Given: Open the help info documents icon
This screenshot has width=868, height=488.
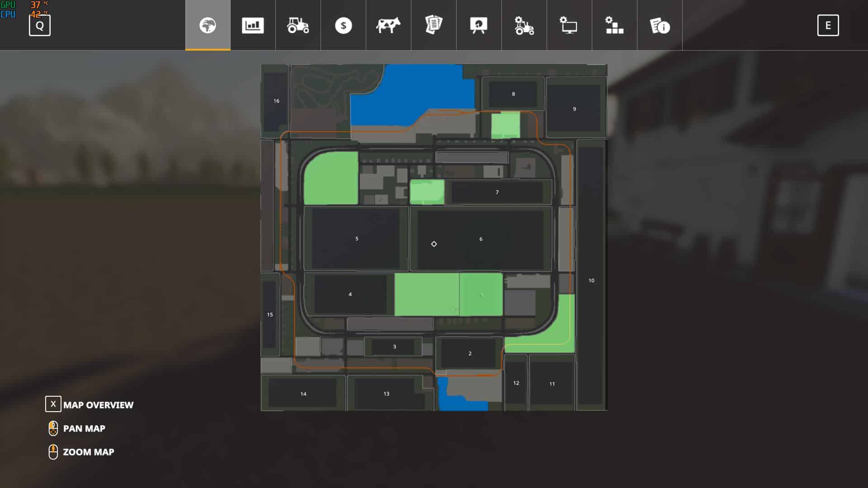Looking at the screenshot, I should click(660, 25).
